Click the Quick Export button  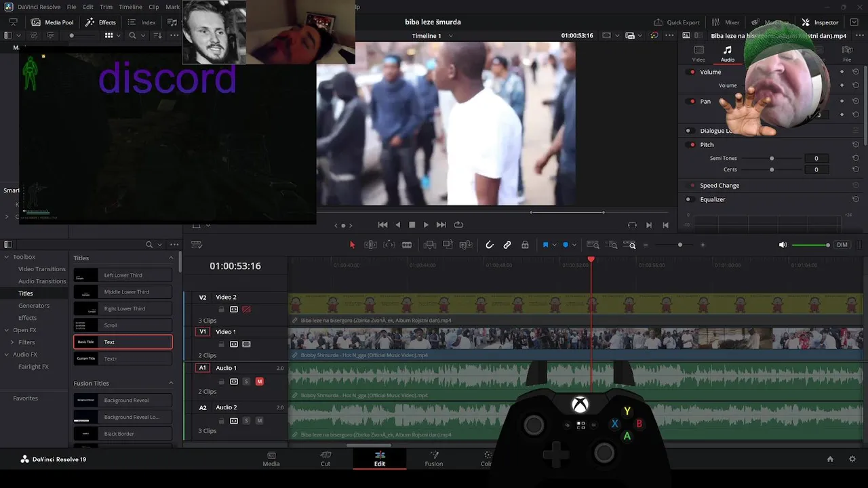676,22
